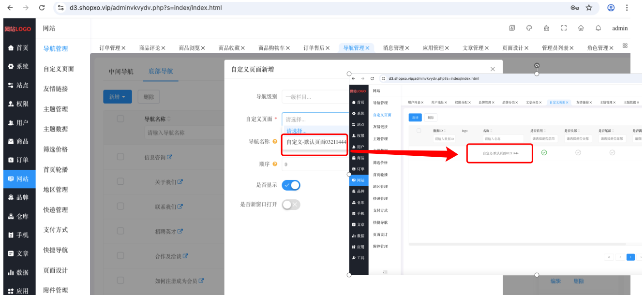Open the 消息管理 tab in the tab bar
Viewport: 644px width, 297px height.
point(393,48)
